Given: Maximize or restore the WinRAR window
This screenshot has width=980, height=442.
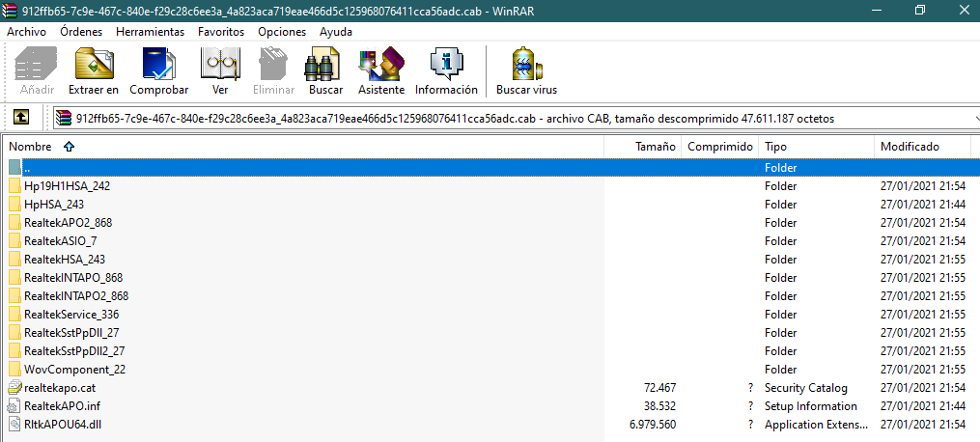Looking at the screenshot, I should coord(919,11).
